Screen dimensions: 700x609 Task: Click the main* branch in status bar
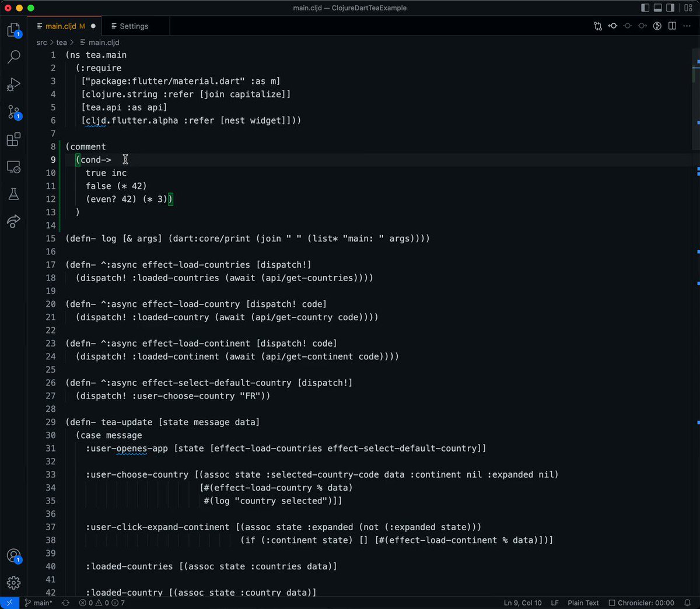(x=38, y=603)
